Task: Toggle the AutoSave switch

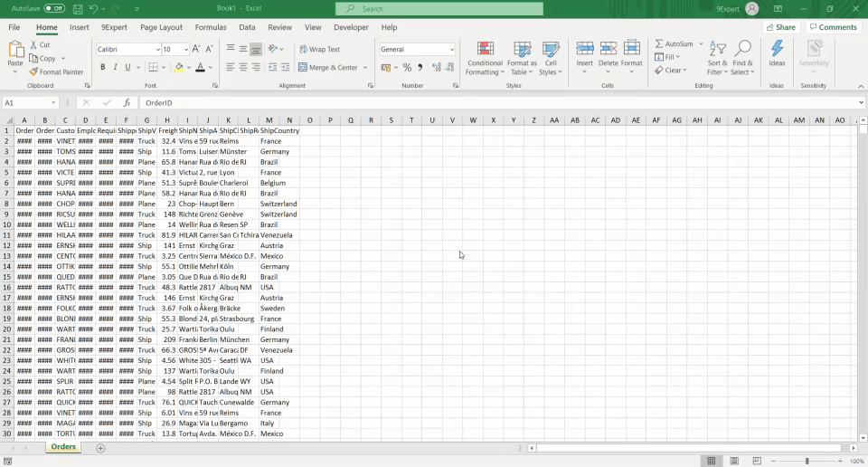Action: 54,8
